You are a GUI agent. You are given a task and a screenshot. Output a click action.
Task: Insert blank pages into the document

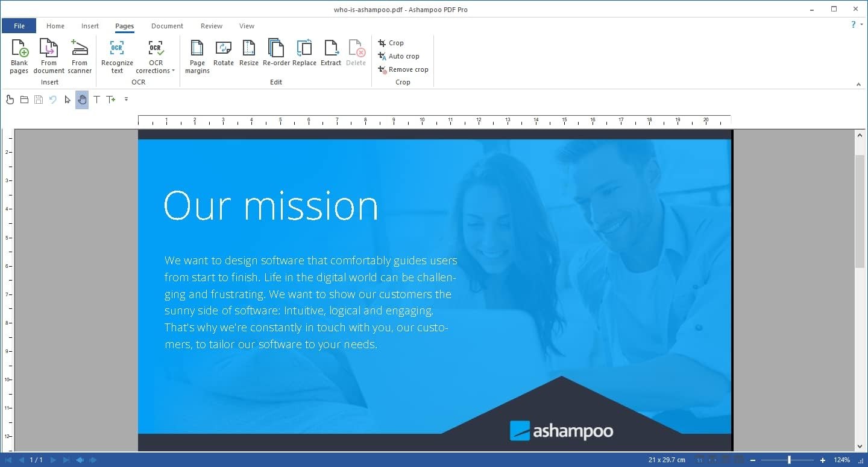(x=19, y=57)
